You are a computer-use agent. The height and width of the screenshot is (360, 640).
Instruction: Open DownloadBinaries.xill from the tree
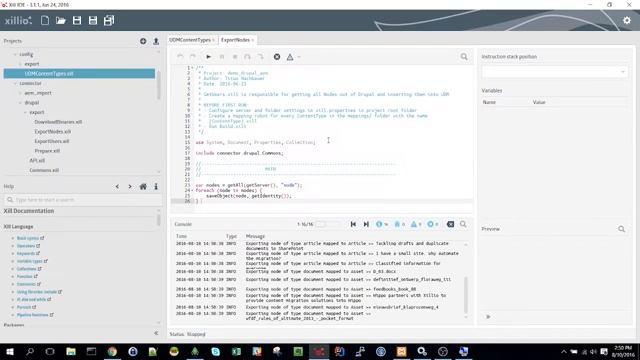tap(58, 122)
